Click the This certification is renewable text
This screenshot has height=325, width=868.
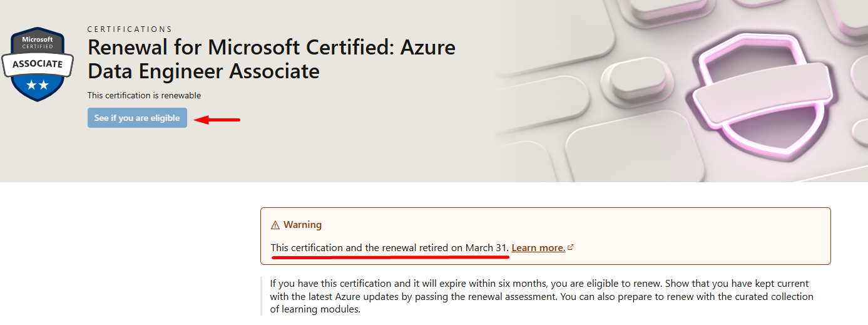tap(144, 96)
